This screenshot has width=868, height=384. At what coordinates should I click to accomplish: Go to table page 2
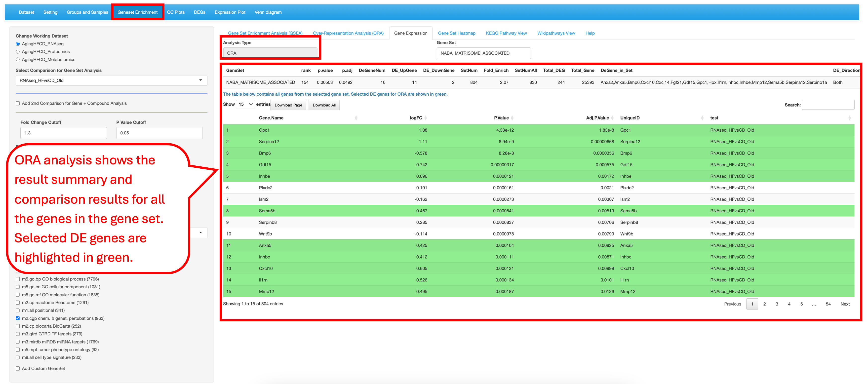(x=765, y=304)
